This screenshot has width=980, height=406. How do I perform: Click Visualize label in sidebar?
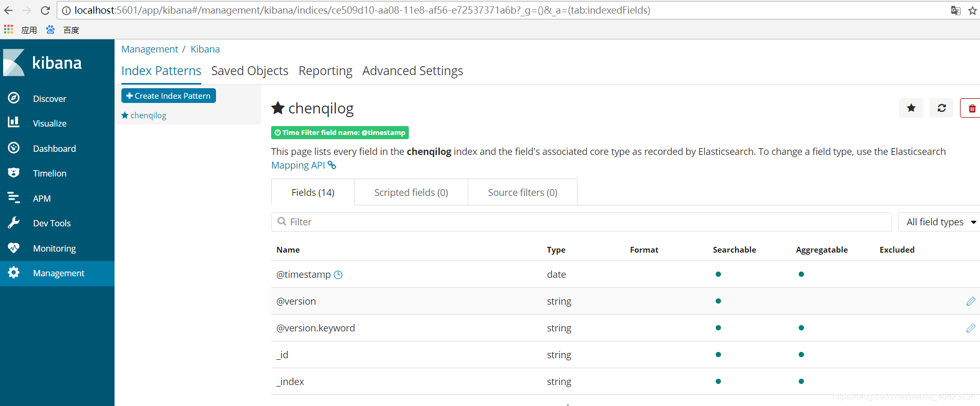[x=49, y=123]
